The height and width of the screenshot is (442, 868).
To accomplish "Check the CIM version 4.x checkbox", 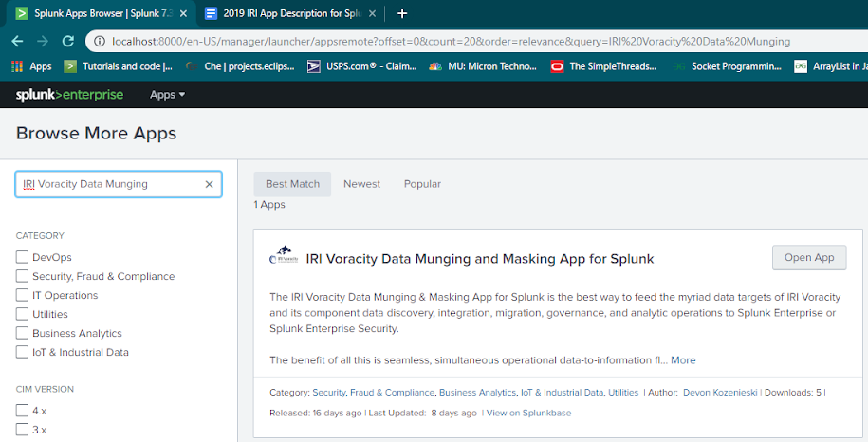I will [22, 411].
